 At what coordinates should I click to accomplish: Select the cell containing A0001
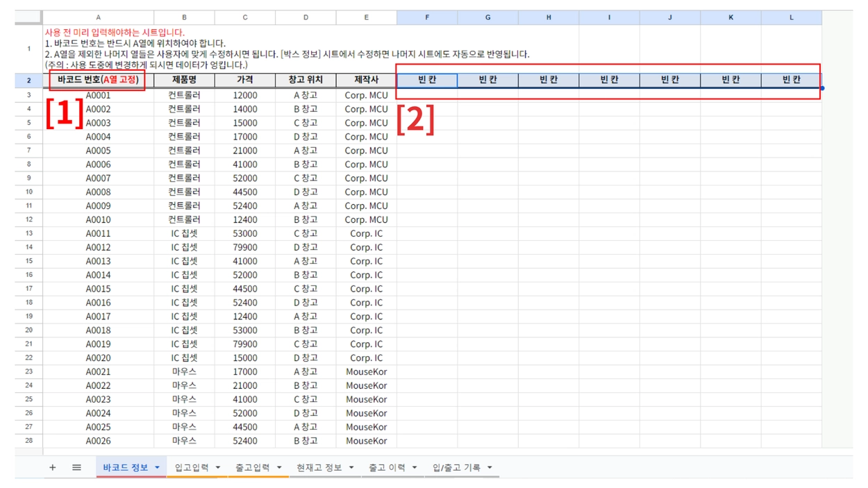(98, 95)
